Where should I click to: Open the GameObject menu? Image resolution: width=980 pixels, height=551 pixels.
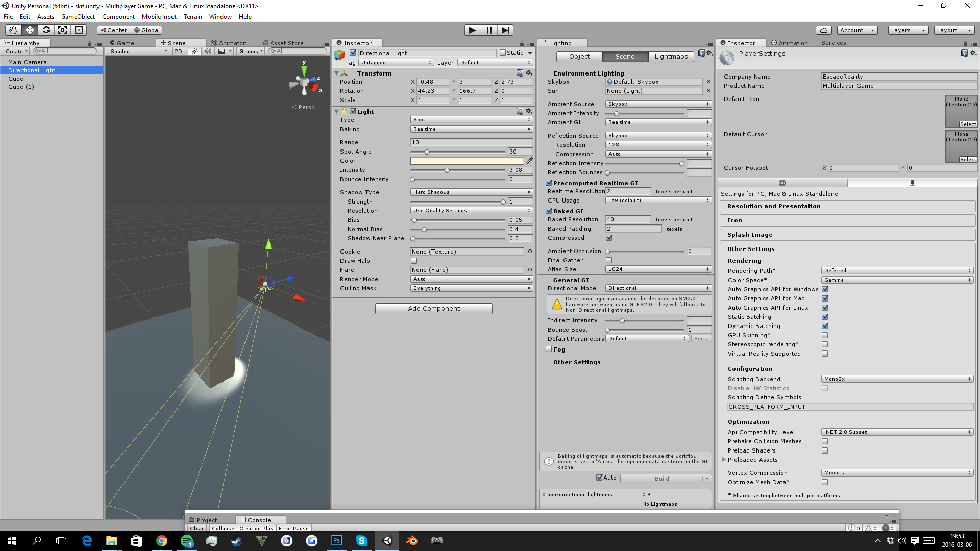[x=78, y=17]
